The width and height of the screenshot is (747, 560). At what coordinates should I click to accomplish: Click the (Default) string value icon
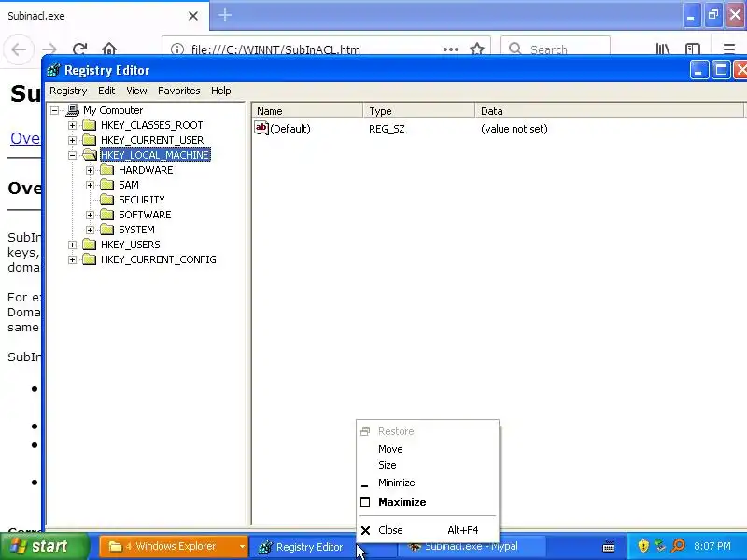click(261, 128)
